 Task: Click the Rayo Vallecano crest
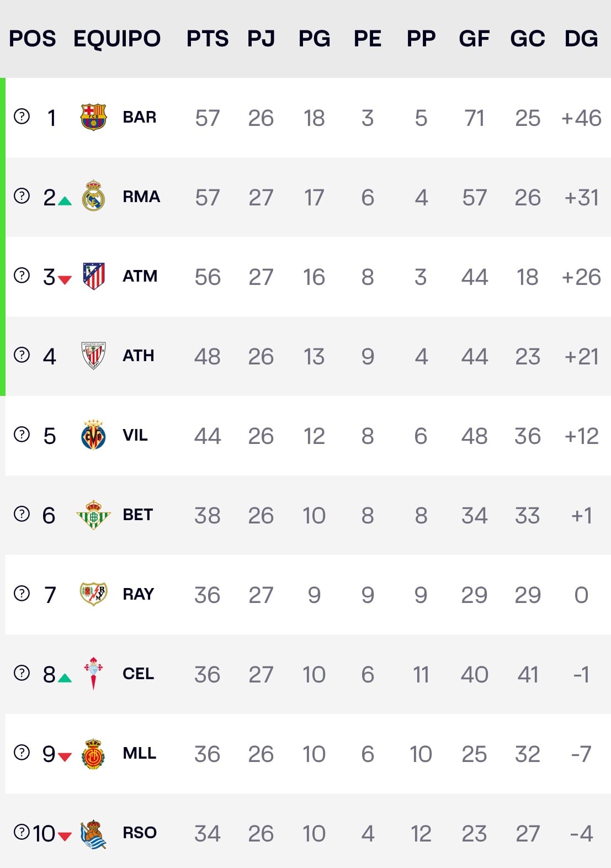[93, 594]
